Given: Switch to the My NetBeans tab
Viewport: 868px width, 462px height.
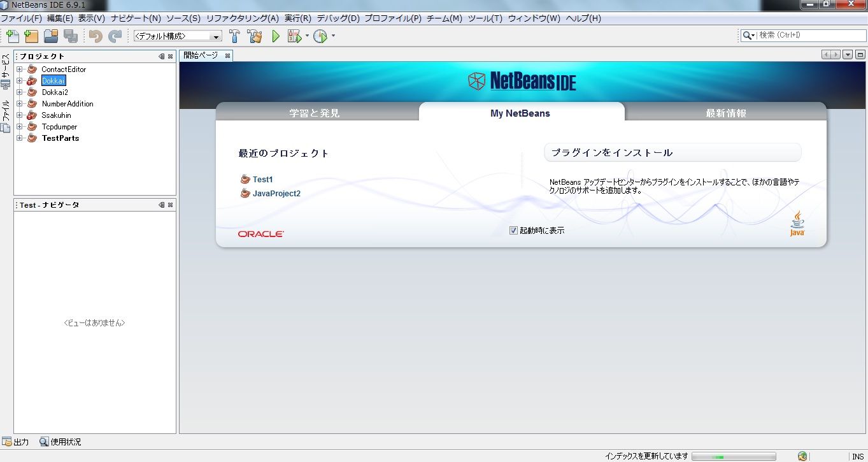Looking at the screenshot, I should (520, 113).
